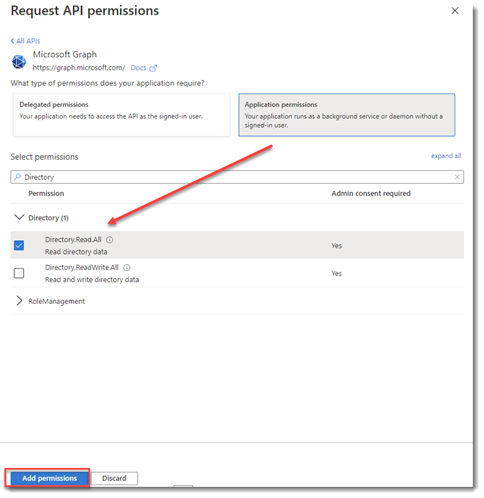The image size is (484, 498).
Task: Click the search magnifier icon
Action: 17,177
